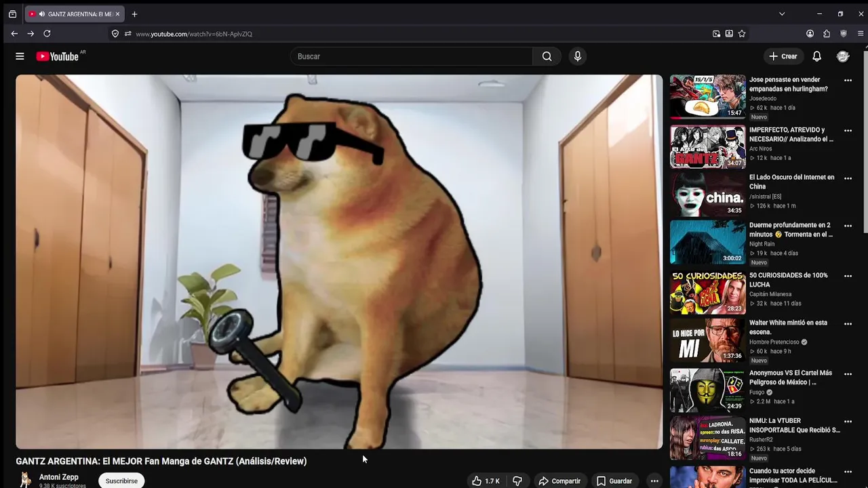Viewport: 868px width, 488px height.
Task: Open more actions ellipsis under the video
Action: (654, 481)
